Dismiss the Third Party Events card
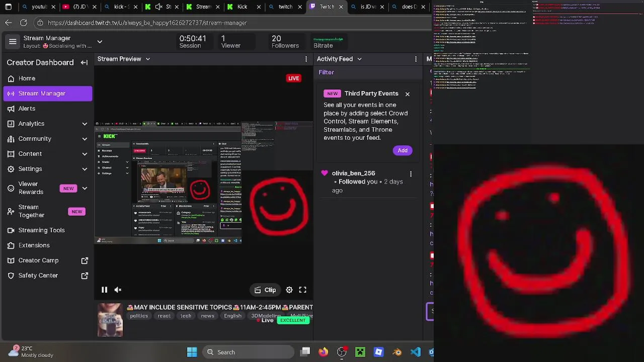This screenshot has height=362, width=644. [408, 94]
